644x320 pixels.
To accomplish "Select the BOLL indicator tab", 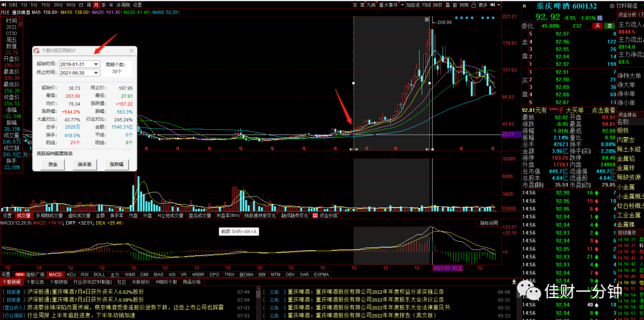I will coord(100,274).
